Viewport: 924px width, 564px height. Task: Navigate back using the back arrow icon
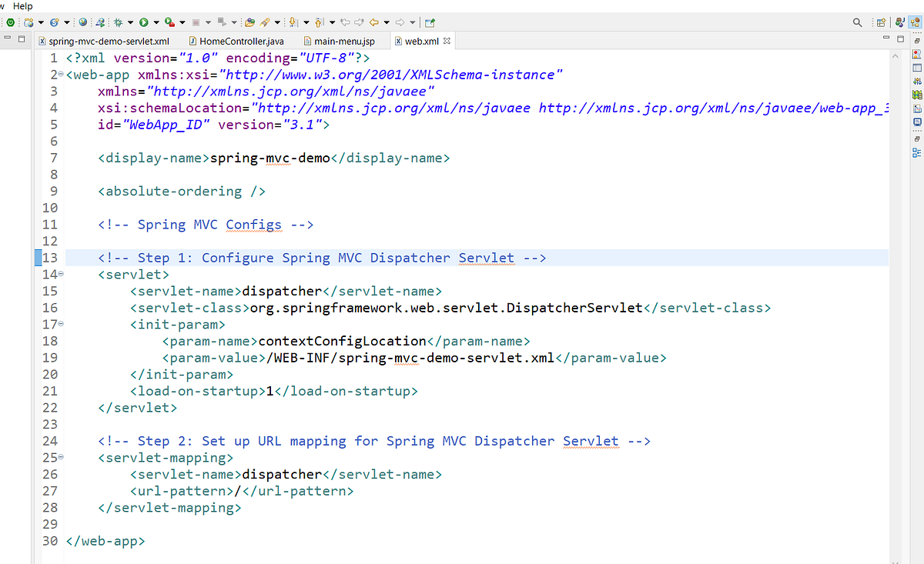click(x=373, y=22)
